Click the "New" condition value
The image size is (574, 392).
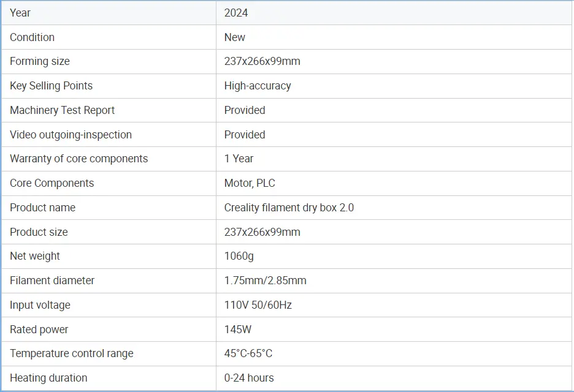[x=235, y=37]
